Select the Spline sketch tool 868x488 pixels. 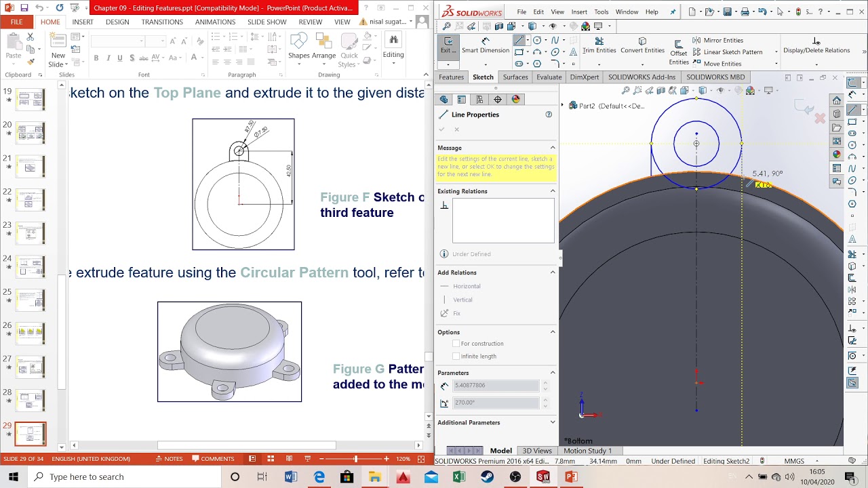pos(555,41)
